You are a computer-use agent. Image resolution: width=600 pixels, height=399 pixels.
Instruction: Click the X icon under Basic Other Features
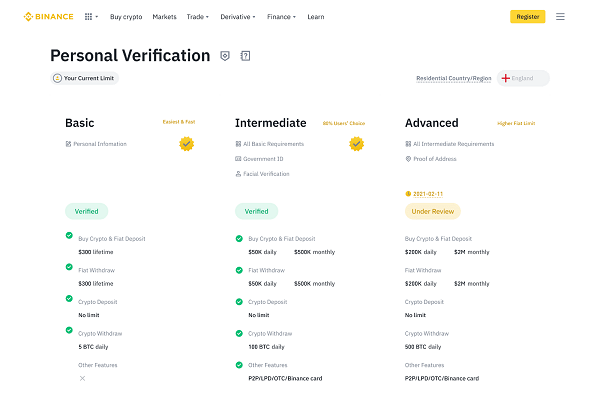[82, 378]
